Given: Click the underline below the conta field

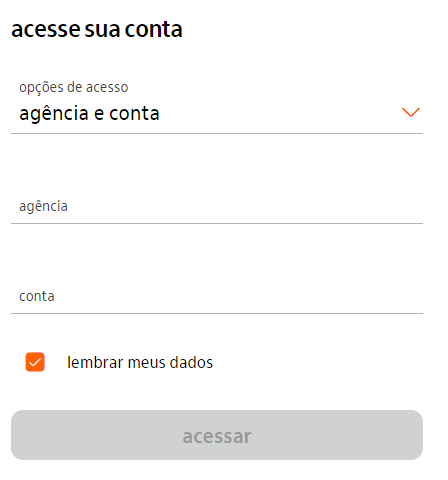Looking at the screenshot, I should (217, 313).
